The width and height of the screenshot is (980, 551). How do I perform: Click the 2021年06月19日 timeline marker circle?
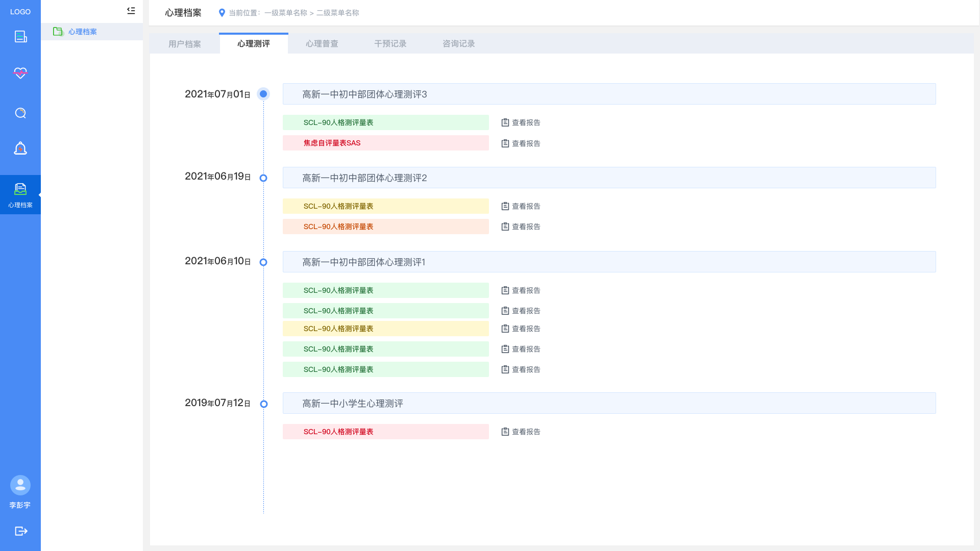pos(263,178)
